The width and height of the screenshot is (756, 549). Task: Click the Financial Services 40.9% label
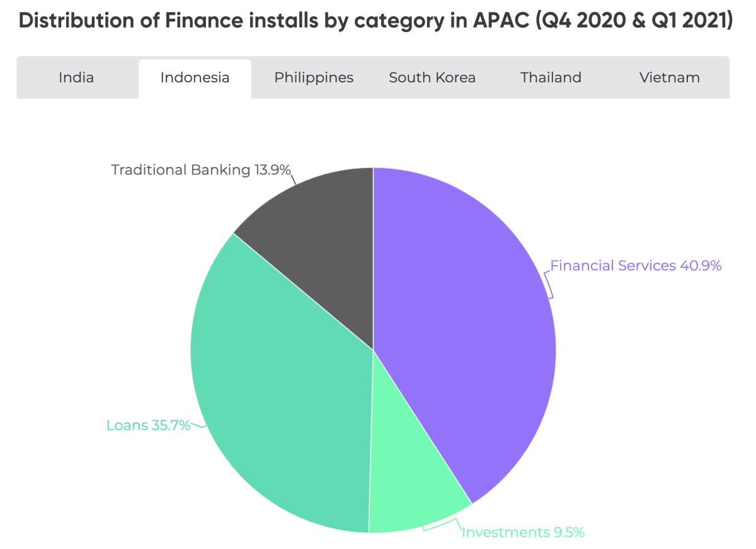click(636, 266)
